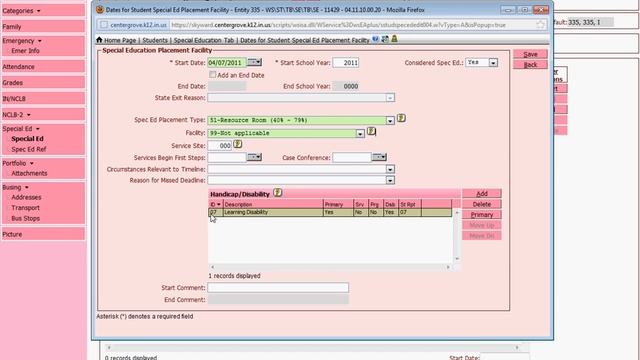Click Add in Handicap/Disability section
Viewport: 640px width, 360px height.
(482, 193)
